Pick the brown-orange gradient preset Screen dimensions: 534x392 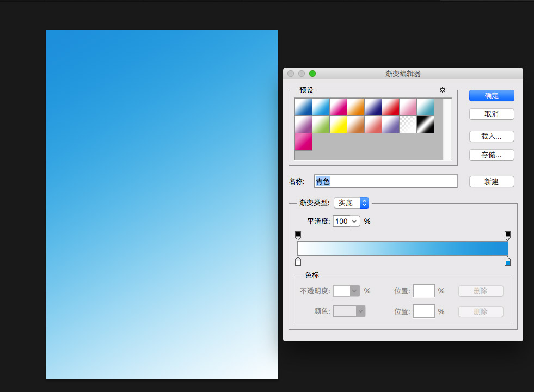355,124
